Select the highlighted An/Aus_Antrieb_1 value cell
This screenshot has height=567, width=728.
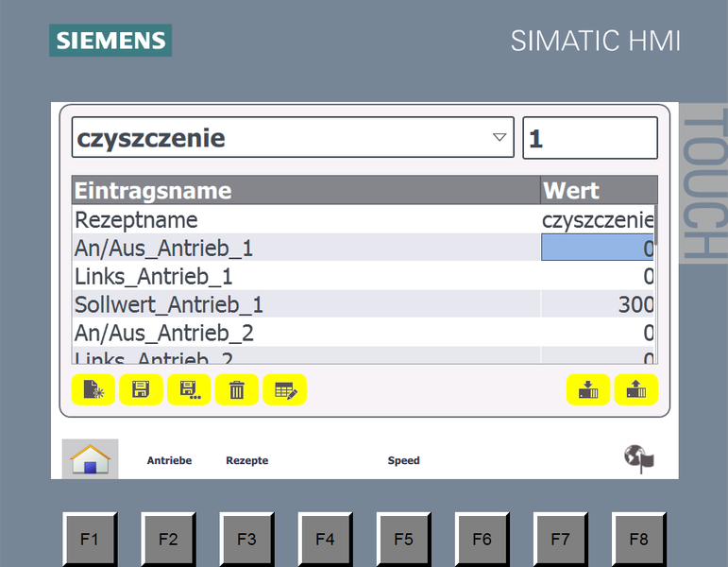pos(597,249)
